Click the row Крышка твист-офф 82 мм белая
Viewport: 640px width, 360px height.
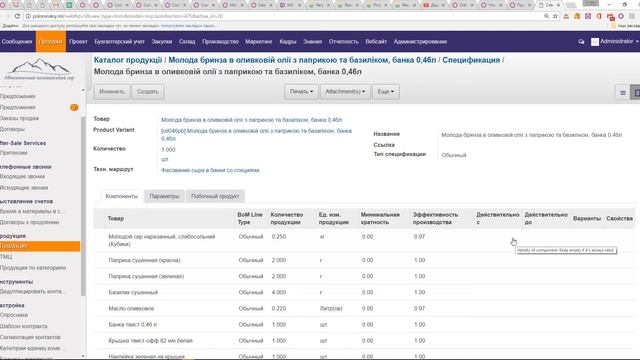pos(363,340)
